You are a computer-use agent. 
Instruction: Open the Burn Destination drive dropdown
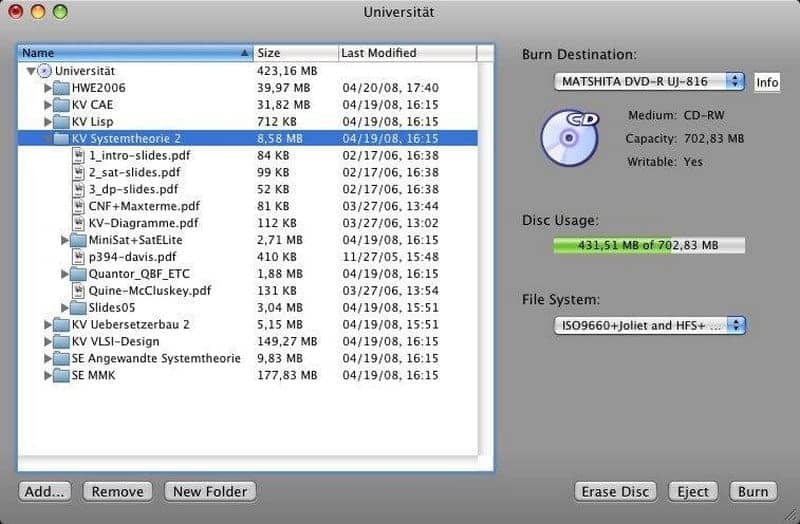tap(650, 81)
